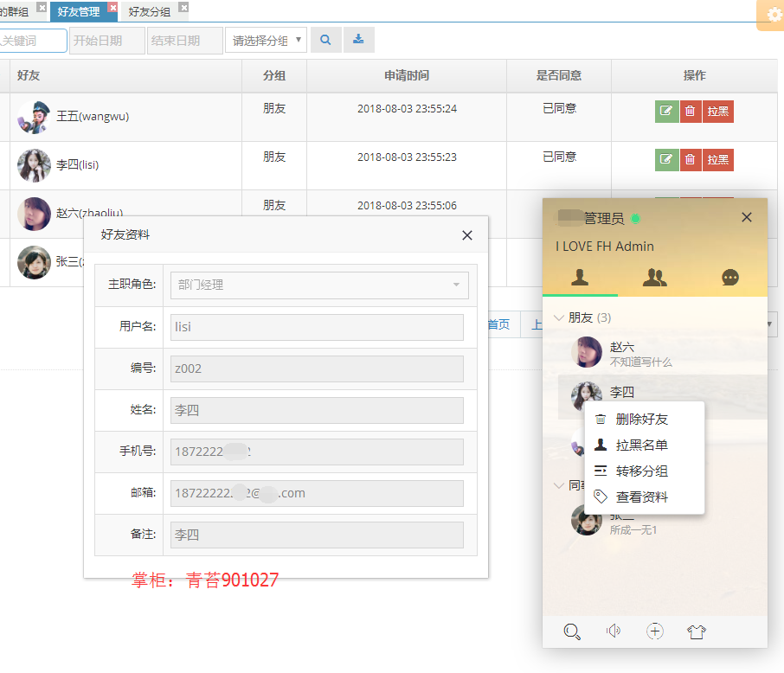Switch to friends list tab in chat panel

[x=580, y=277]
